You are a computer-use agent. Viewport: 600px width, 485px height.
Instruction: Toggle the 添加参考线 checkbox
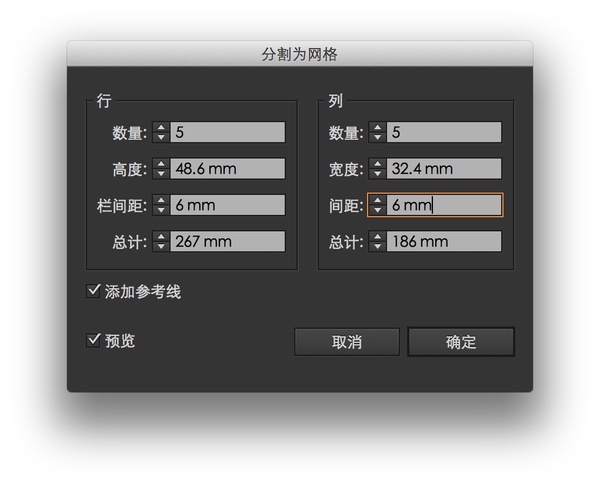(95, 292)
